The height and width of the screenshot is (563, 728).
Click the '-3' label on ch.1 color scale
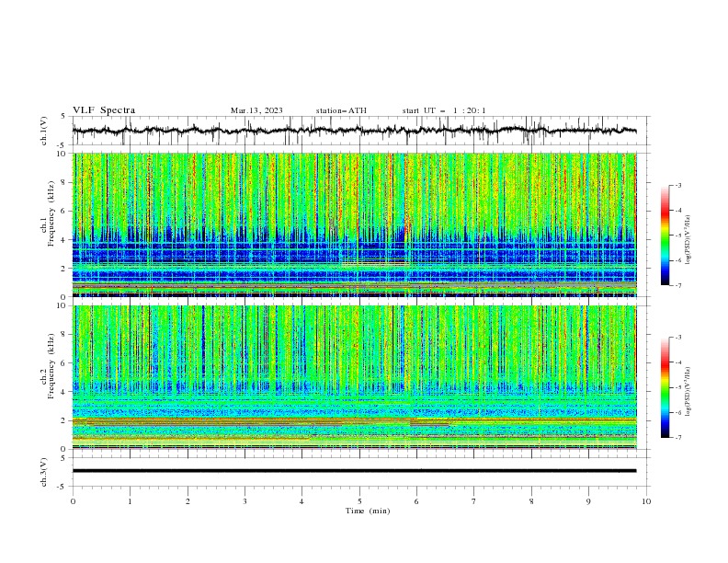[677, 185]
